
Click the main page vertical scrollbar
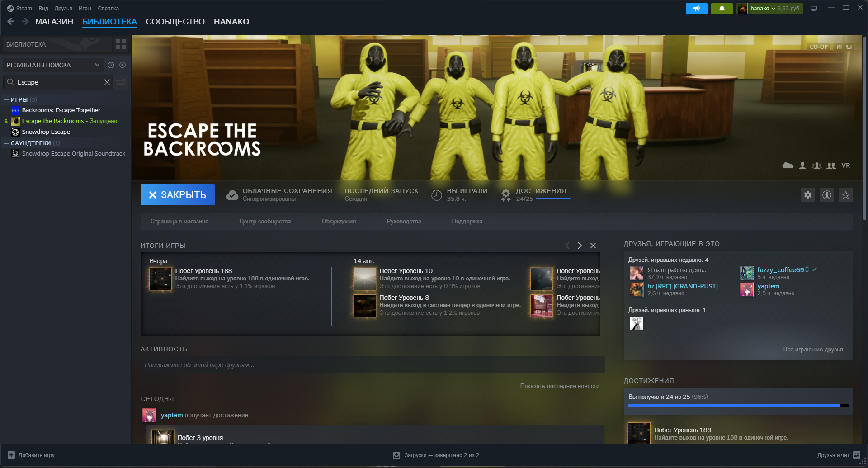coord(864,129)
